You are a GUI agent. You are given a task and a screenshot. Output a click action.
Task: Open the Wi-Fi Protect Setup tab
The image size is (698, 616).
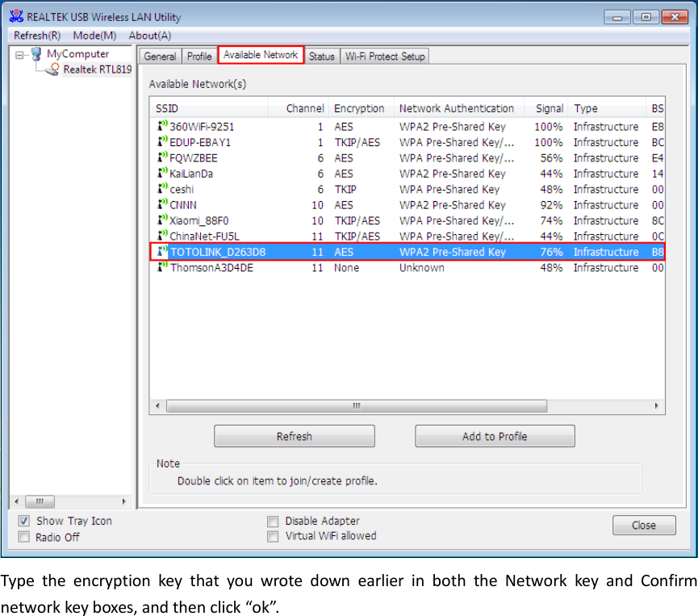[385, 57]
